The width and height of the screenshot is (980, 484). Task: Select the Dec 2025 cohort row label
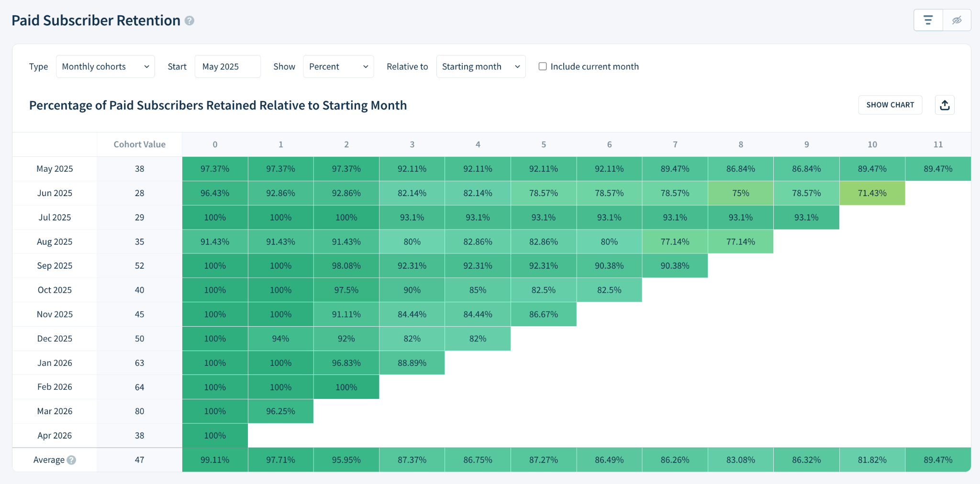click(55, 339)
